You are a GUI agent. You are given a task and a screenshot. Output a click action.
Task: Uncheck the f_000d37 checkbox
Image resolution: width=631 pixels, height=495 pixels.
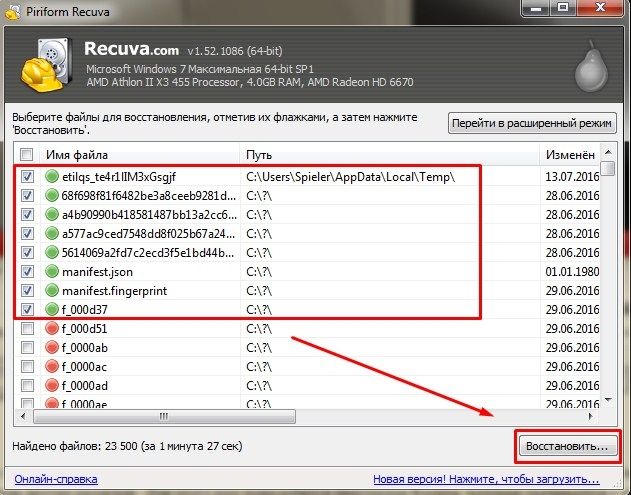coord(27,309)
